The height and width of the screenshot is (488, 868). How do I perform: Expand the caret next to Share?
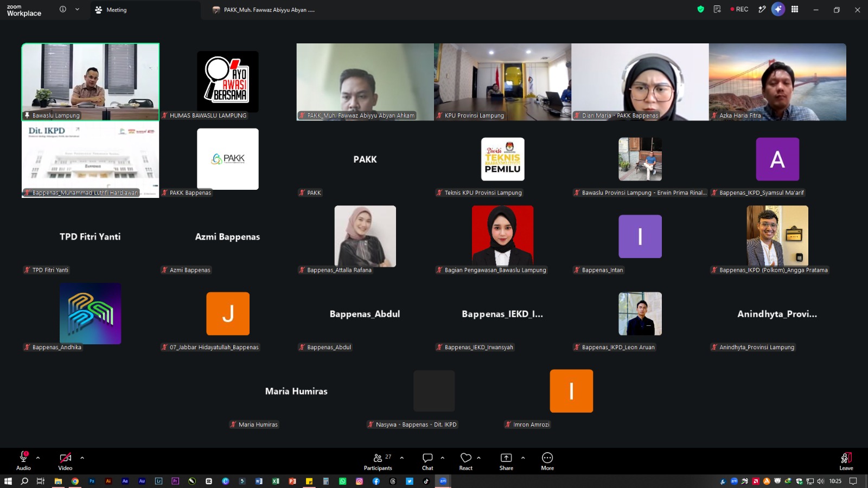[x=523, y=458]
